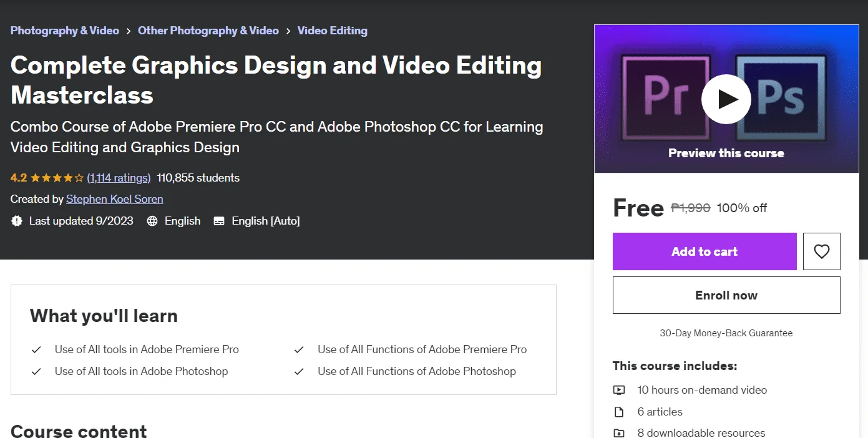Open Video Editing breadcrumb link

[x=333, y=31]
